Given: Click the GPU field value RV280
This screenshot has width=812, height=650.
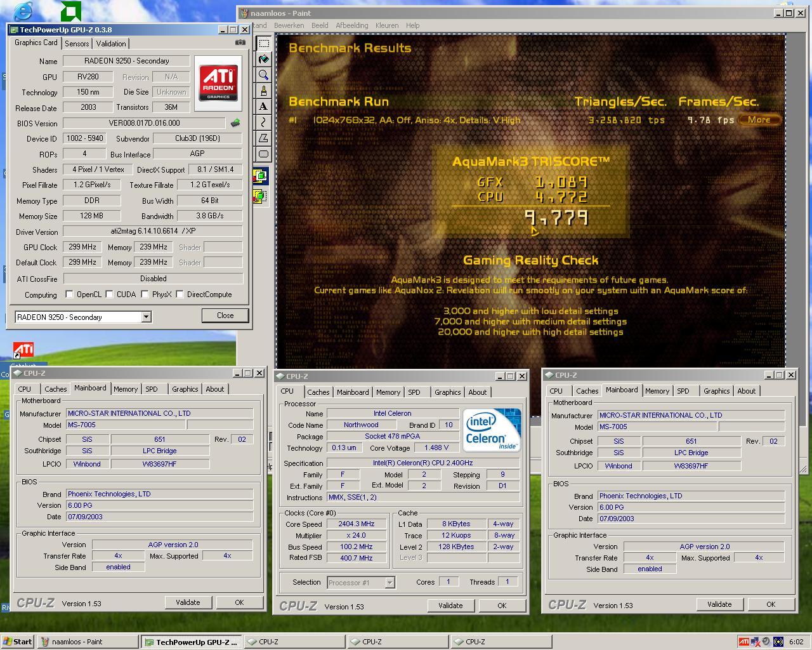Looking at the screenshot, I should tap(88, 77).
